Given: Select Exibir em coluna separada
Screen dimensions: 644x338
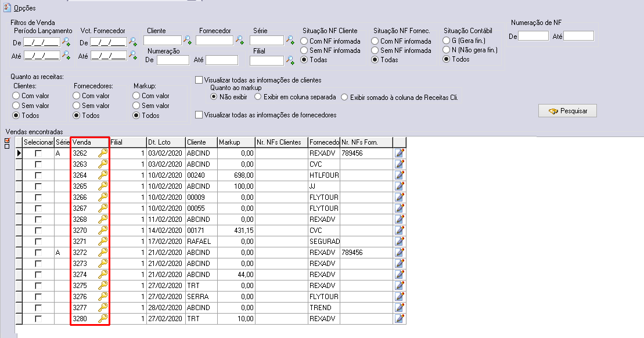Looking at the screenshot, I should click(x=258, y=97).
